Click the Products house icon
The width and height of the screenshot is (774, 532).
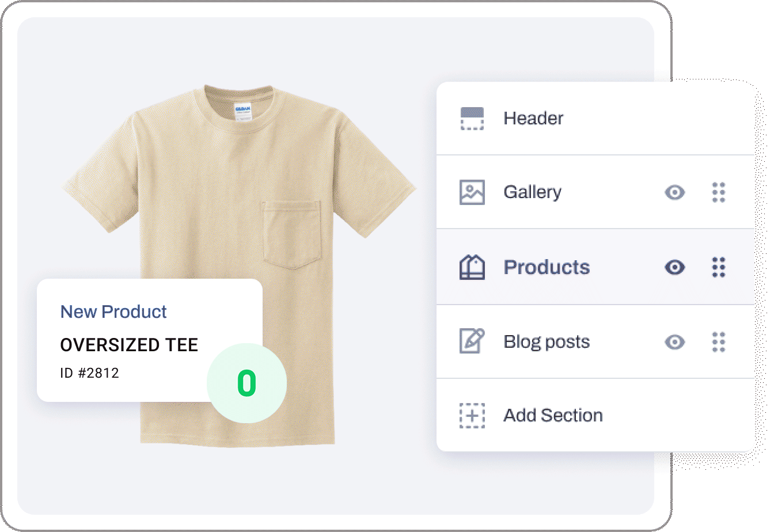coord(472,267)
